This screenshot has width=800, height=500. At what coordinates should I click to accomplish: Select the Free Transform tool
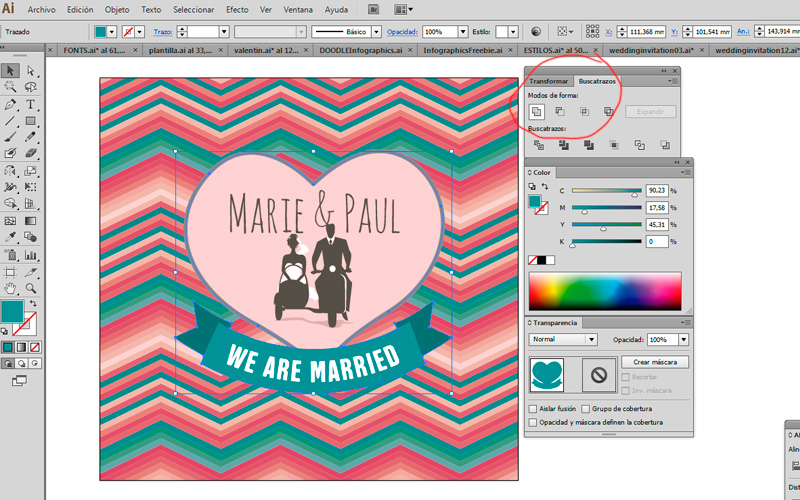(31, 187)
